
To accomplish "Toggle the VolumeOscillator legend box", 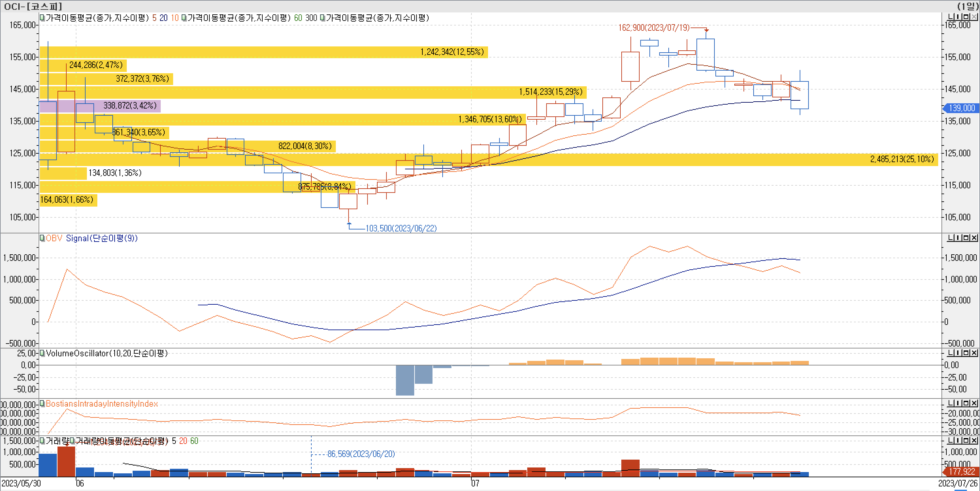I will coord(42,353).
